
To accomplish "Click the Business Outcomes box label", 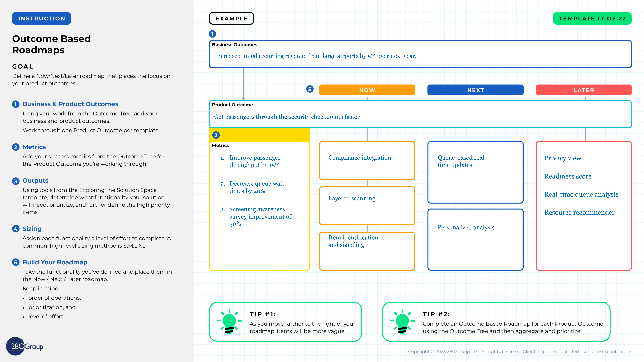I will [234, 45].
